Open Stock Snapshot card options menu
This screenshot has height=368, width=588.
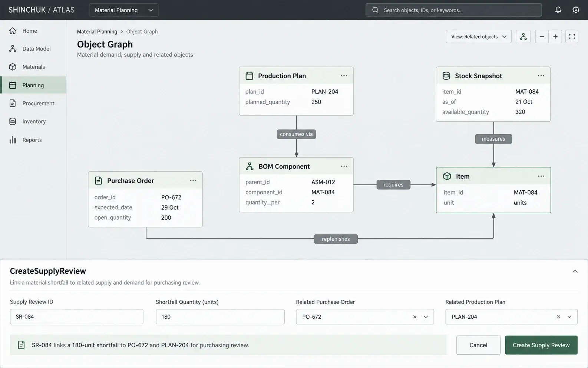[541, 76]
